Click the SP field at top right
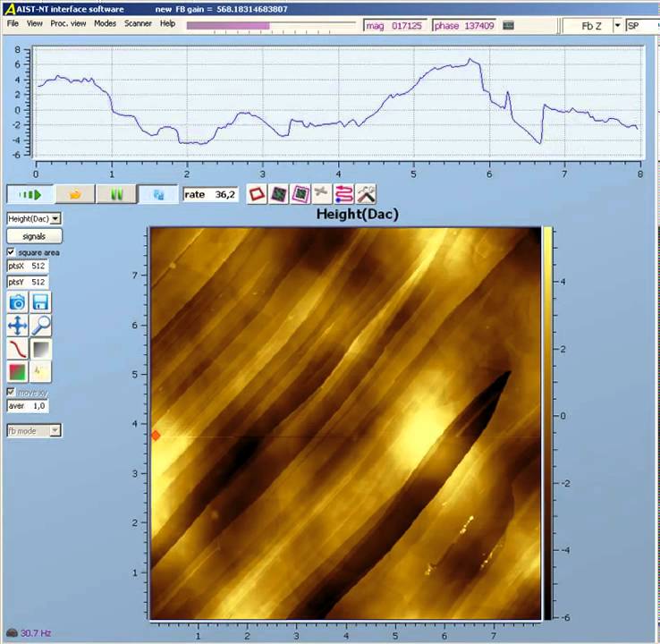660x644 pixels. click(x=641, y=26)
